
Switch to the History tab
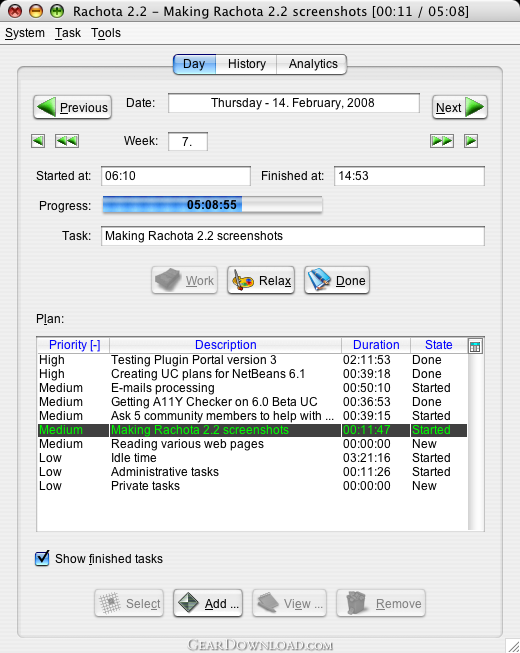pos(246,64)
